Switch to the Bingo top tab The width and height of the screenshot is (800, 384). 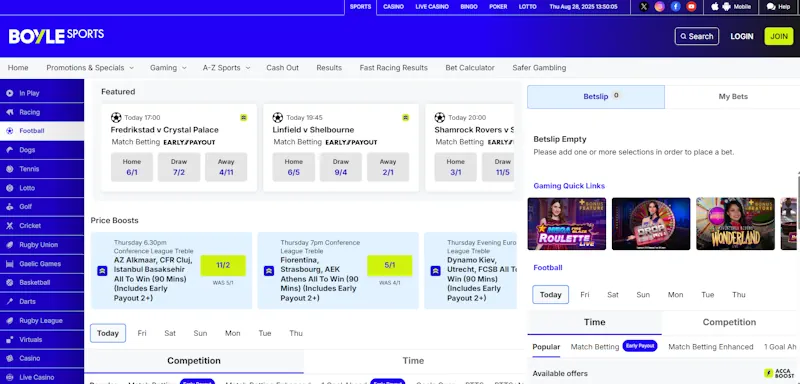469,7
